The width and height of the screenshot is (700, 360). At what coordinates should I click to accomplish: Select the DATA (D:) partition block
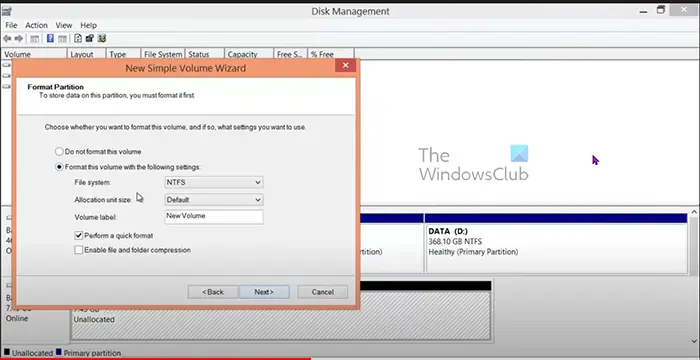pos(556,243)
